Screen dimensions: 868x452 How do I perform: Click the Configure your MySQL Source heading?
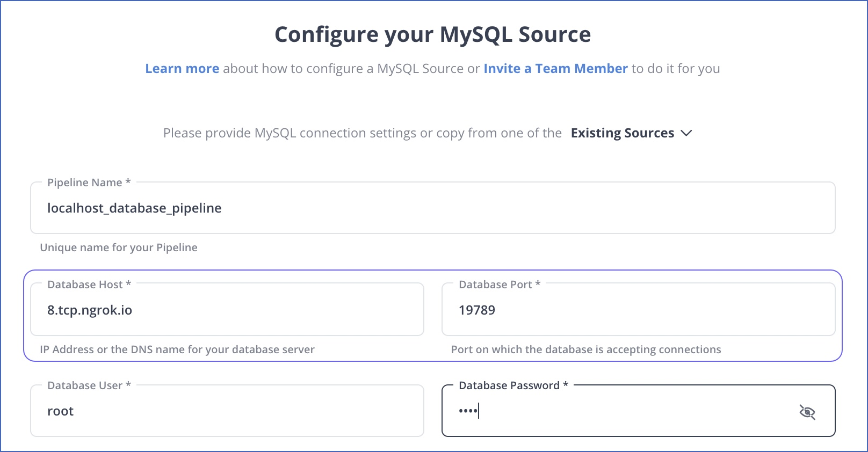tap(433, 34)
